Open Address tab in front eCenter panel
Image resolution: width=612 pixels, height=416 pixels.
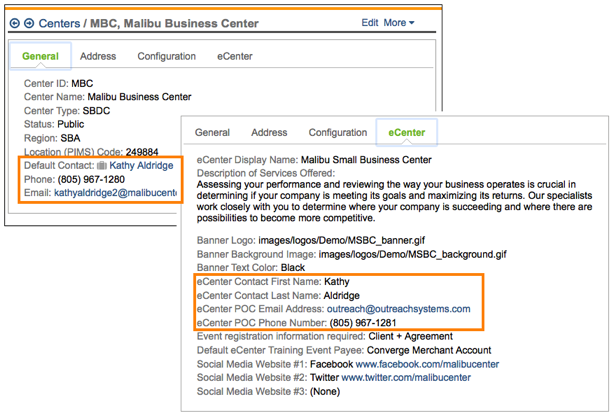[x=269, y=132]
